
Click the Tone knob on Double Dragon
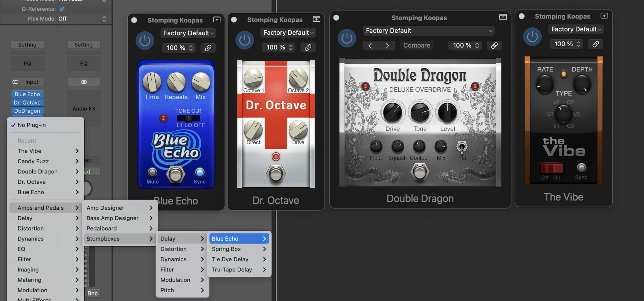[x=420, y=112]
